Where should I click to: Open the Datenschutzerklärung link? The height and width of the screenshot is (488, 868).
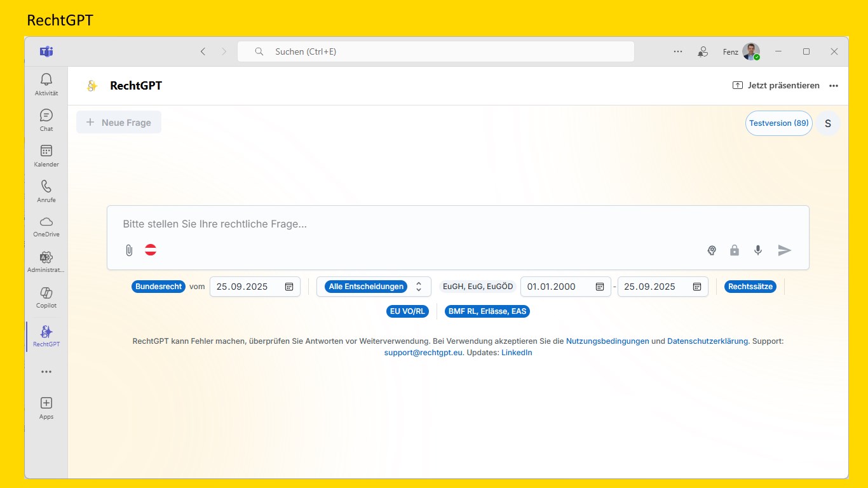[x=708, y=341]
